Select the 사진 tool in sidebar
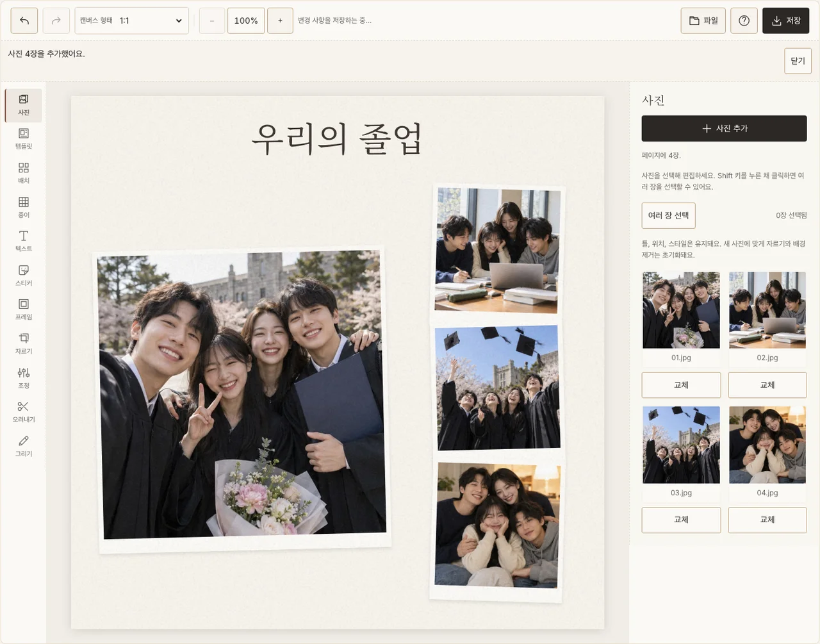The width and height of the screenshot is (820, 644). point(24,105)
